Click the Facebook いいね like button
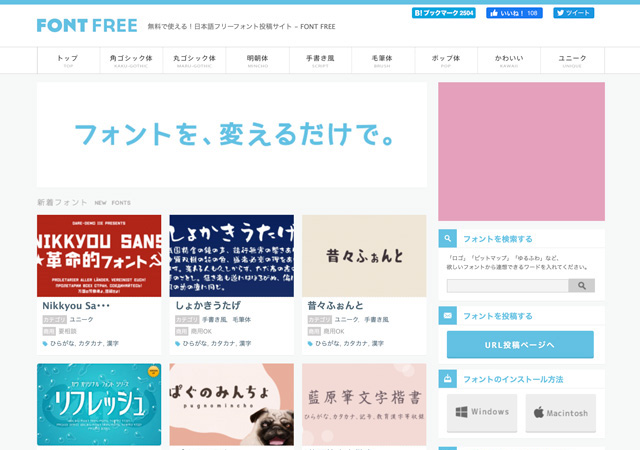 pos(514,13)
